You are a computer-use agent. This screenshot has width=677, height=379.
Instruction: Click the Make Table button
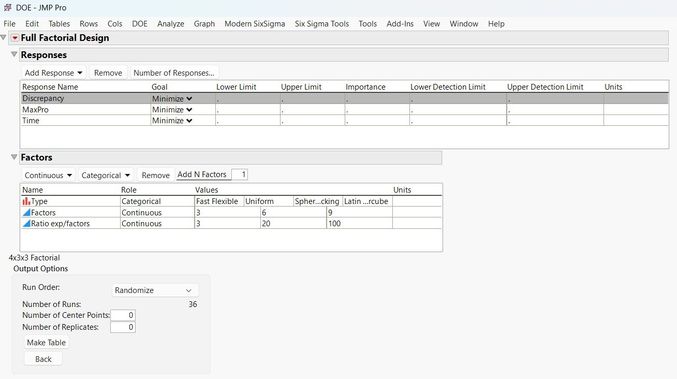(x=46, y=342)
